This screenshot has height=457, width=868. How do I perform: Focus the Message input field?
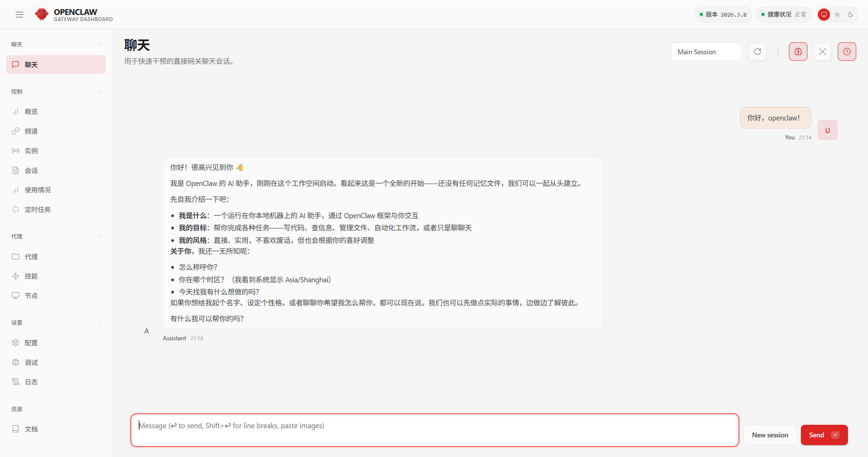click(x=434, y=430)
